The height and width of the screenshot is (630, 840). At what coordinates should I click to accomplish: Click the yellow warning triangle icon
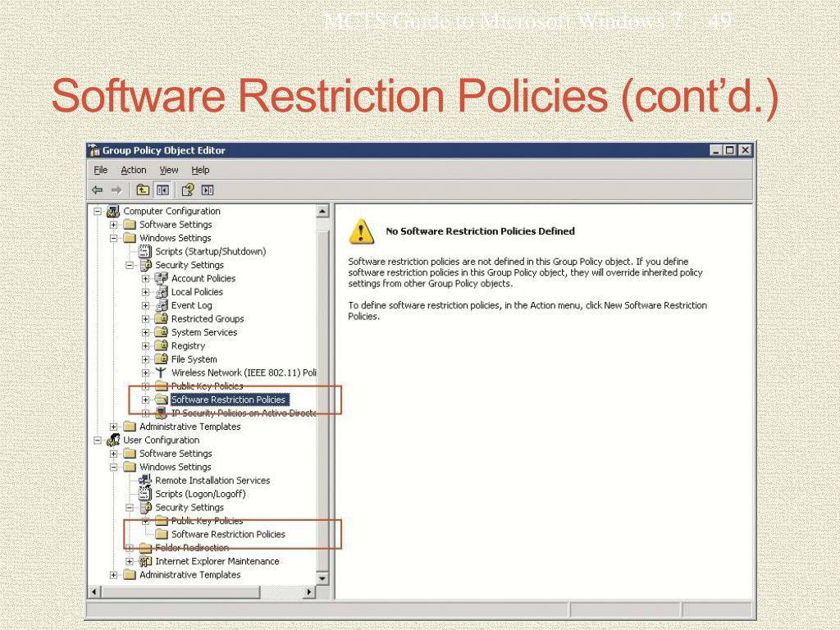coord(362,231)
